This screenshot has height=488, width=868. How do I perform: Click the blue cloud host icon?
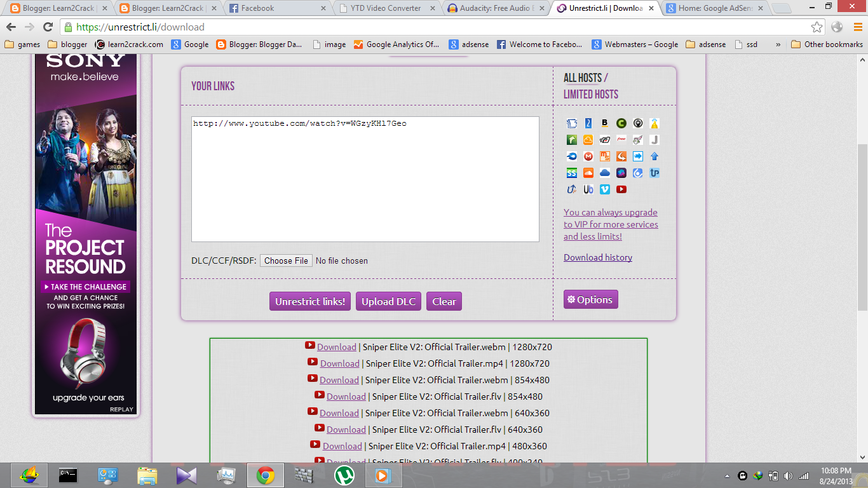(x=605, y=173)
